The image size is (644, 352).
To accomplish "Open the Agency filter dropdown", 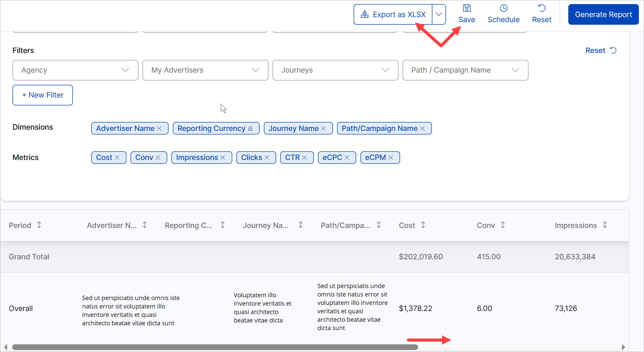I will (75, 70).
